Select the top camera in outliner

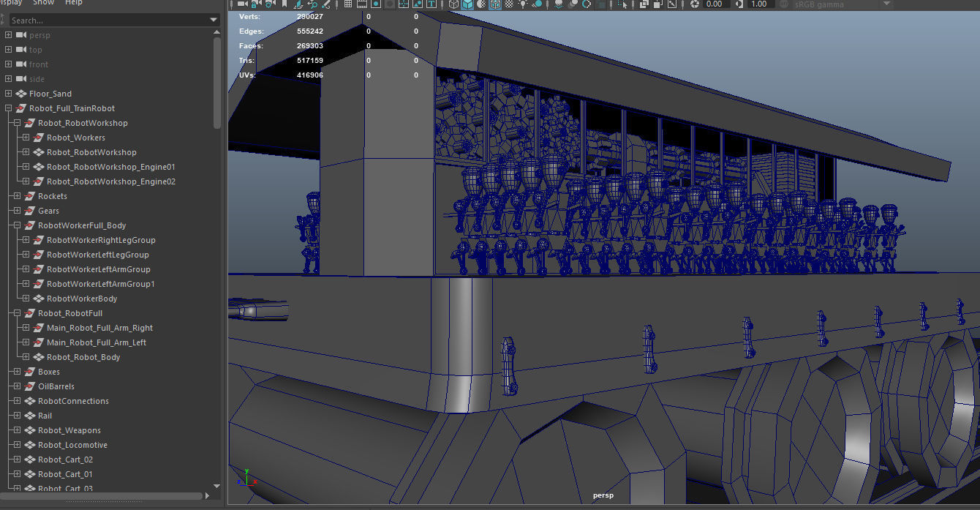click(36, 50)
